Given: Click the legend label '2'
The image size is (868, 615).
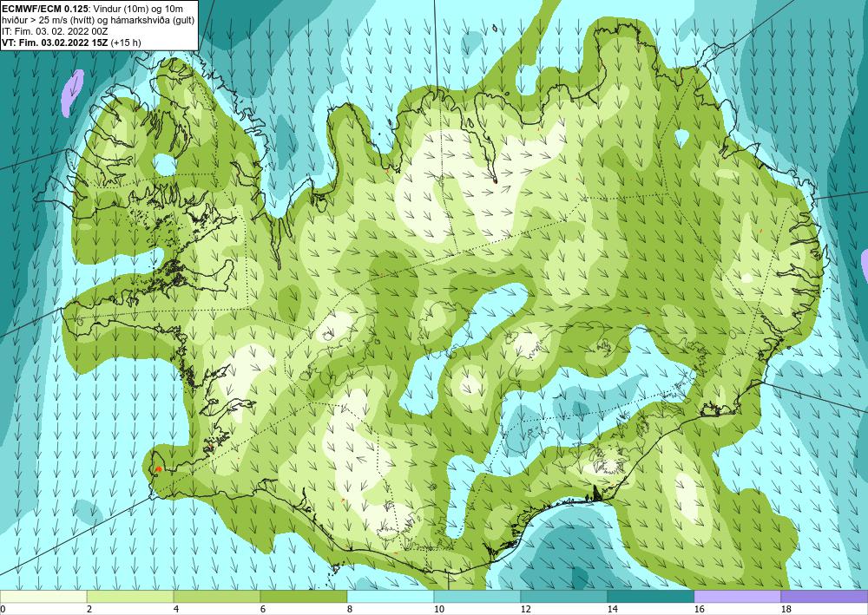Looking at the screenshot, I should [89, 610].
